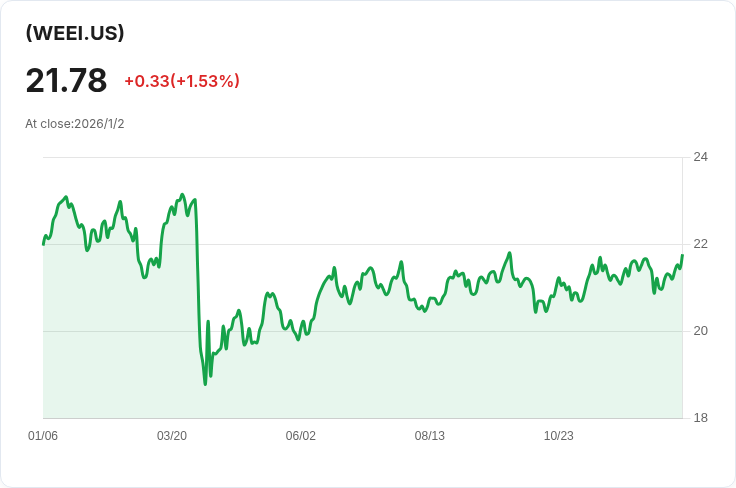
Task: Click the lowest dip of the price line
Action: coord(205,384)
